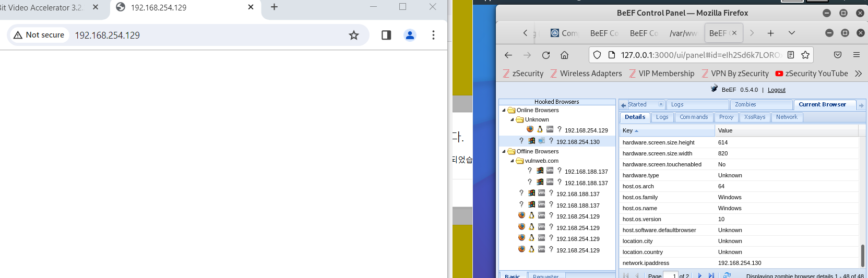The height and width of the screenshot is (278, 868).
Task: Click the Not secure site info chip
Action: 39,35
